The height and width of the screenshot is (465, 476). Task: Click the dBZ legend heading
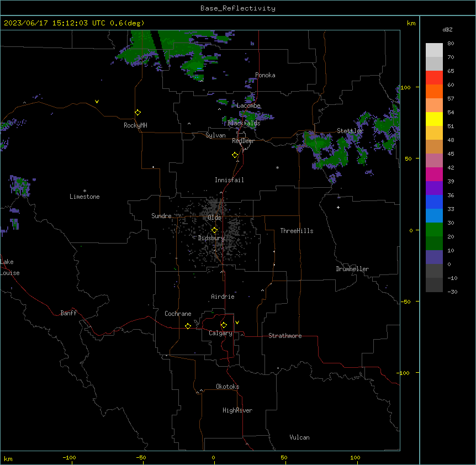click(447, 30)
